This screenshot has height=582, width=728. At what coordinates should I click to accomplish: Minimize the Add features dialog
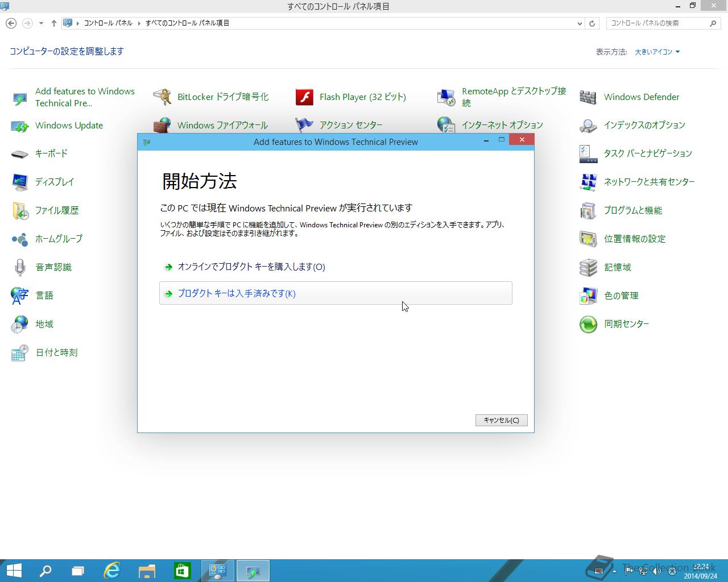(x=486, y=139)
